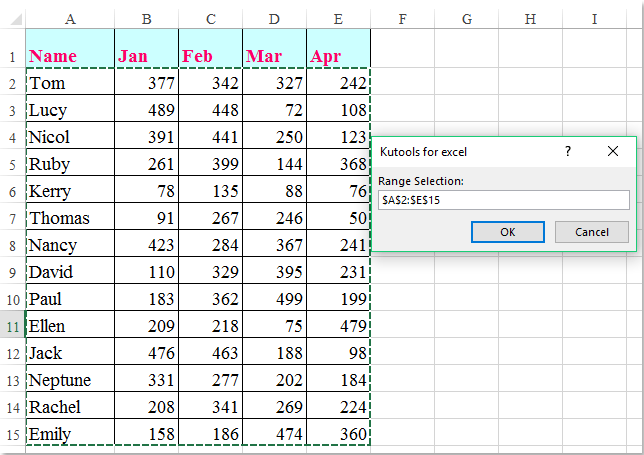Select the cell containing Tom
Viewport: 644px width, 455px height.
point(70,83)
